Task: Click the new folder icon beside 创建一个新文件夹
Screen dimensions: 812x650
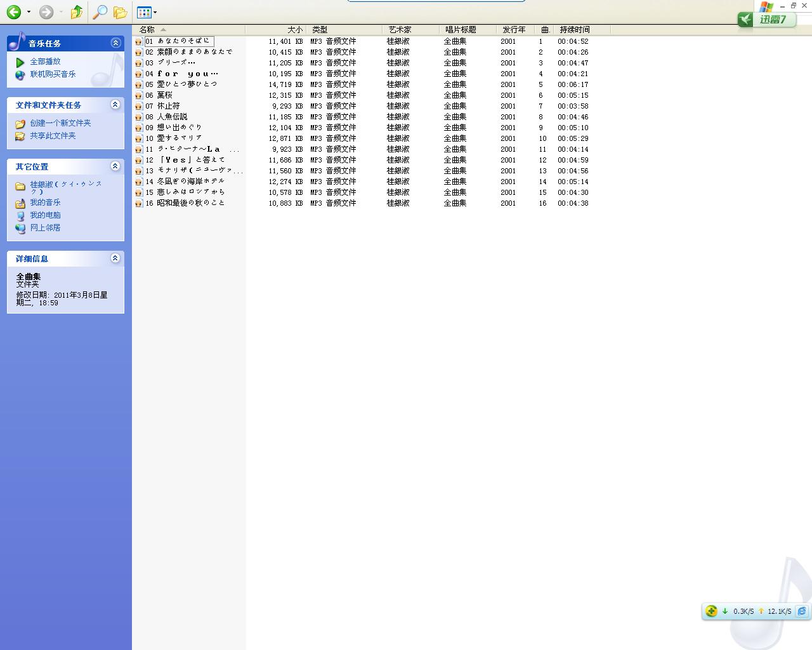Action: (x=20, y=124)
